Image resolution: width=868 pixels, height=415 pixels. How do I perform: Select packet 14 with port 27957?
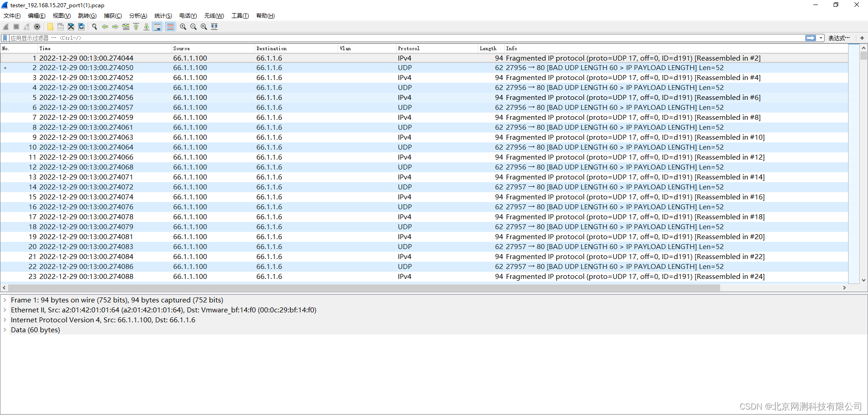[x=424, y=187]
